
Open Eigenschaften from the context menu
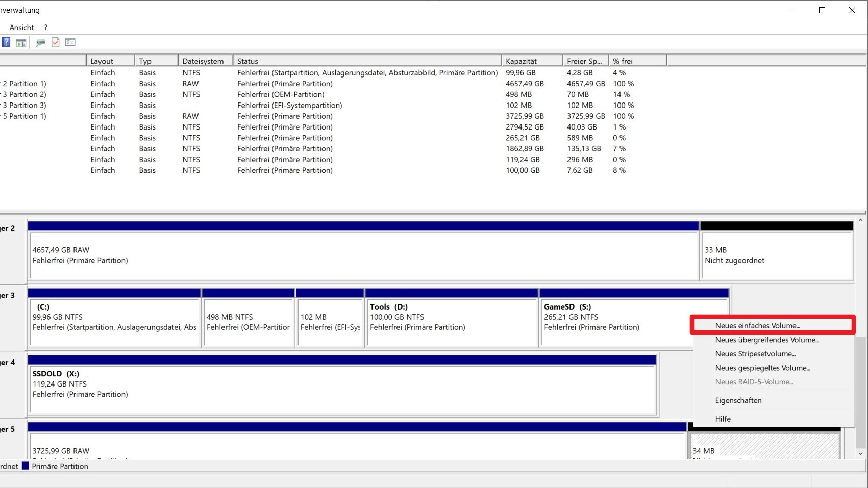(738, 401)
